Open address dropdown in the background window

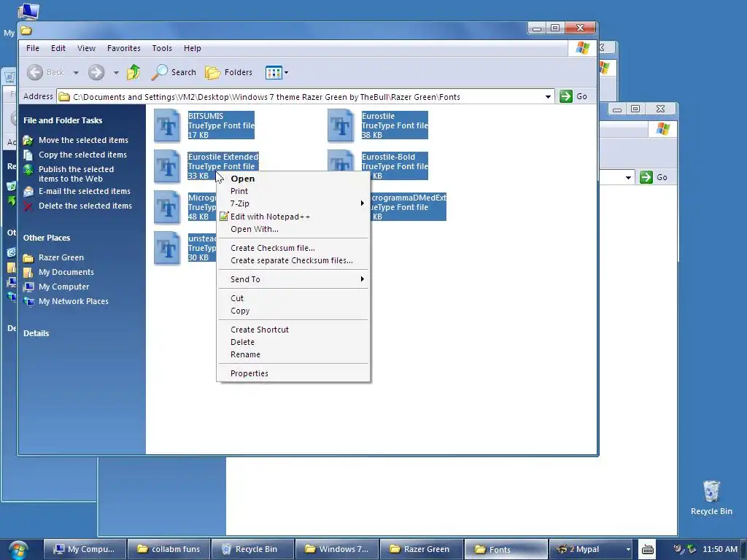coord(628,178)
